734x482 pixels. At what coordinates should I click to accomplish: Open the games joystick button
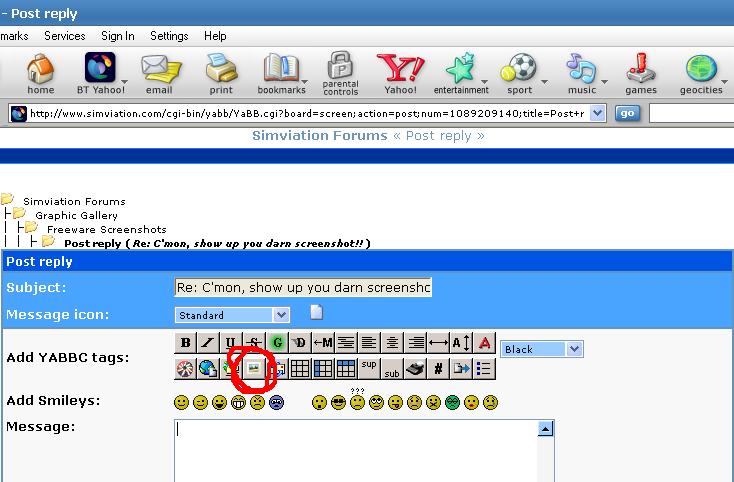[x=641, y=73]
